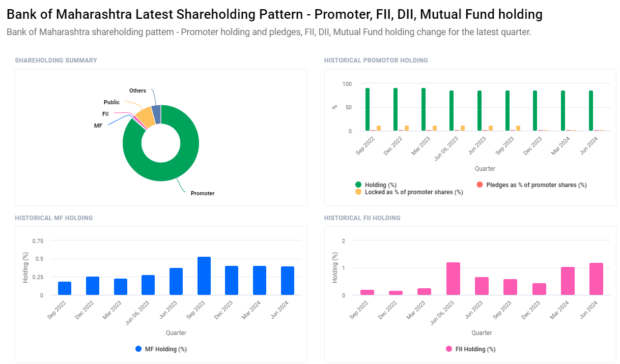Click the Promoter label on donut chart
The width and height of the screenshot is (620, 364).
click(x=203, y=193)
